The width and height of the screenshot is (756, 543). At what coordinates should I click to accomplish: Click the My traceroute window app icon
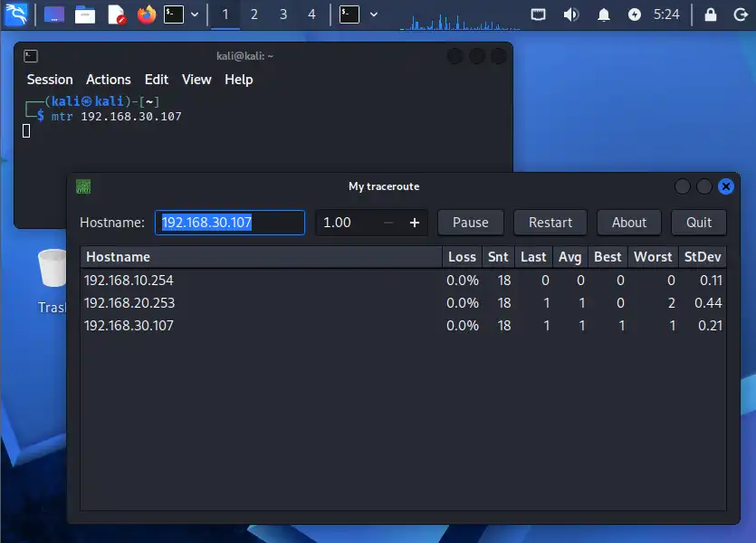click(x=83, y=186)
